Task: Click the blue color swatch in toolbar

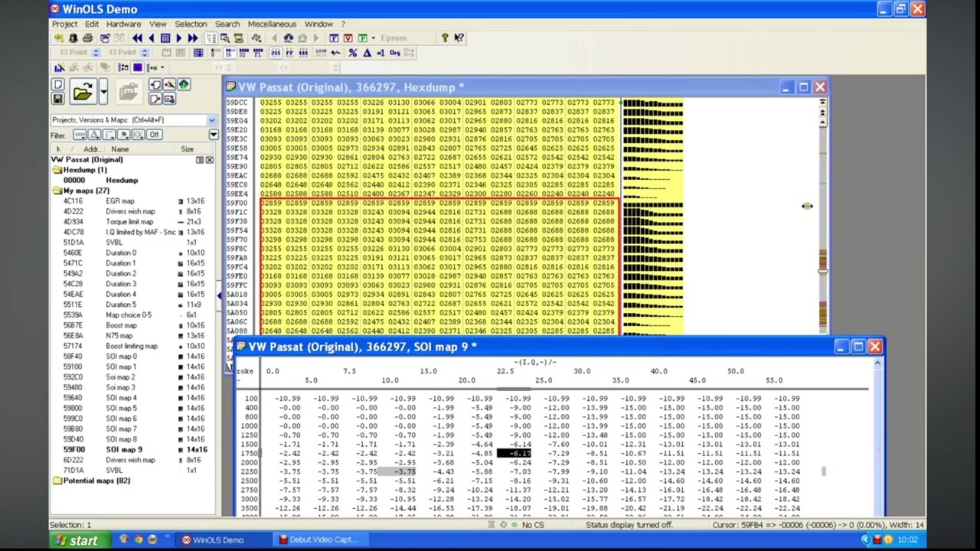Action: pos(138,67)
